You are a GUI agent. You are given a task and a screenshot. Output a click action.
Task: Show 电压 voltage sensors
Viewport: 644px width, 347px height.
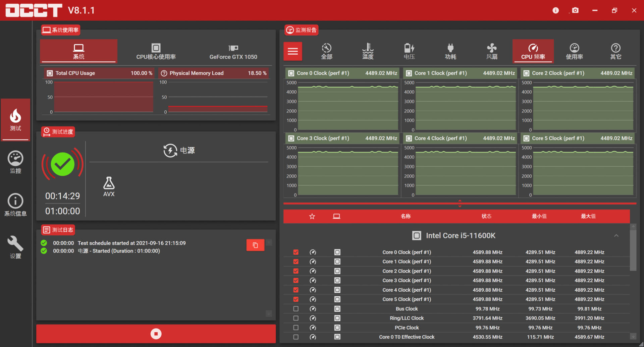[x=409, y=51]
